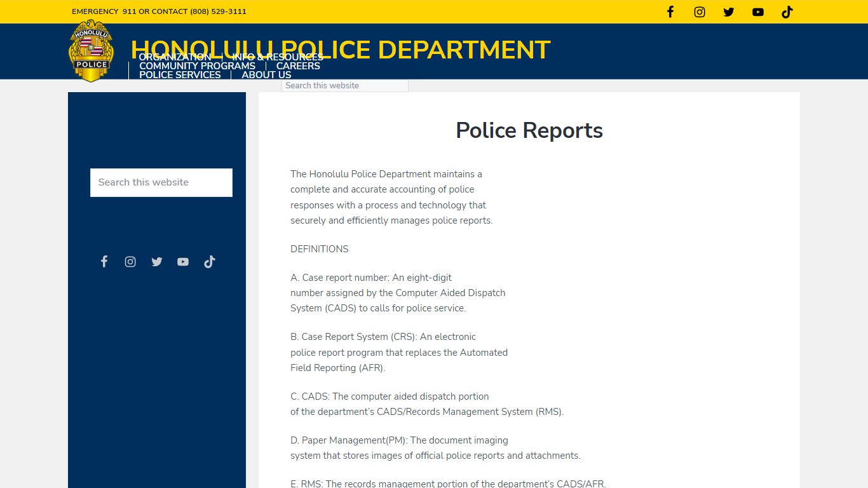
Task: Click the 'B. Case Report System (CRS)' line
Action: pos(383,337)
